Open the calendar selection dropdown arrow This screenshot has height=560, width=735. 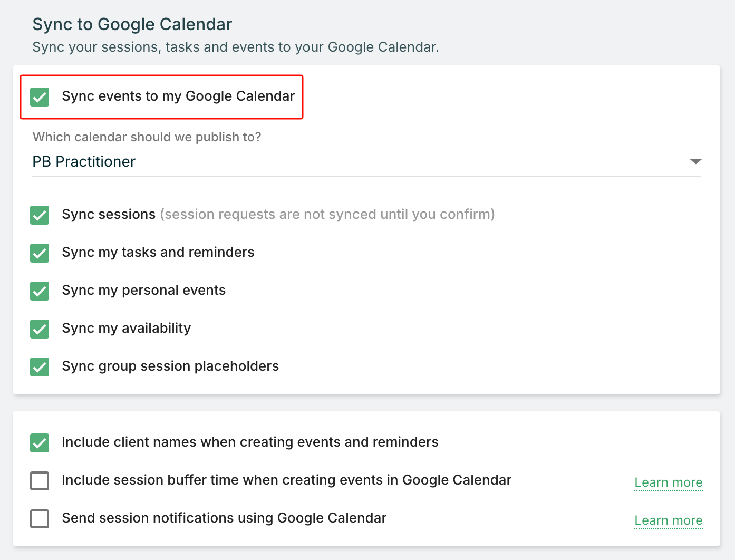tap(695, 161)
